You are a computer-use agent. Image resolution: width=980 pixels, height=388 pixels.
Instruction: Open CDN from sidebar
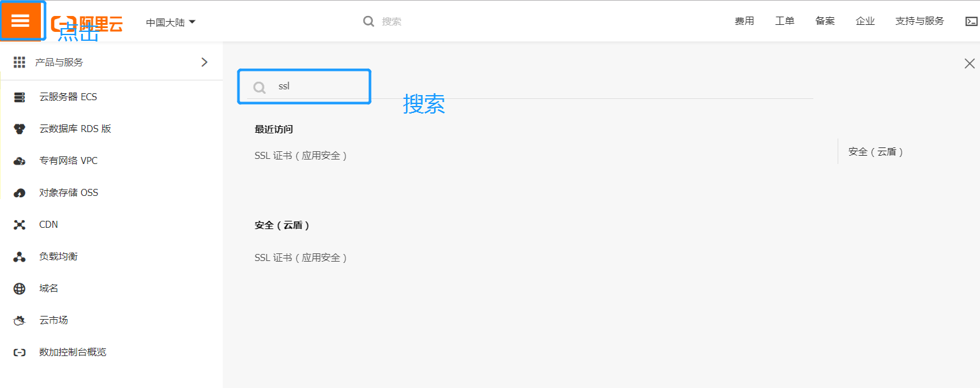point(49,225)
